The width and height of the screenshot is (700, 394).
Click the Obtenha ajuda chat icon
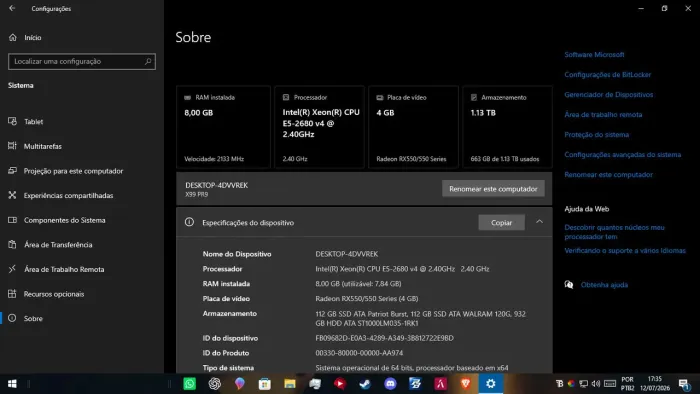[569, 285]
